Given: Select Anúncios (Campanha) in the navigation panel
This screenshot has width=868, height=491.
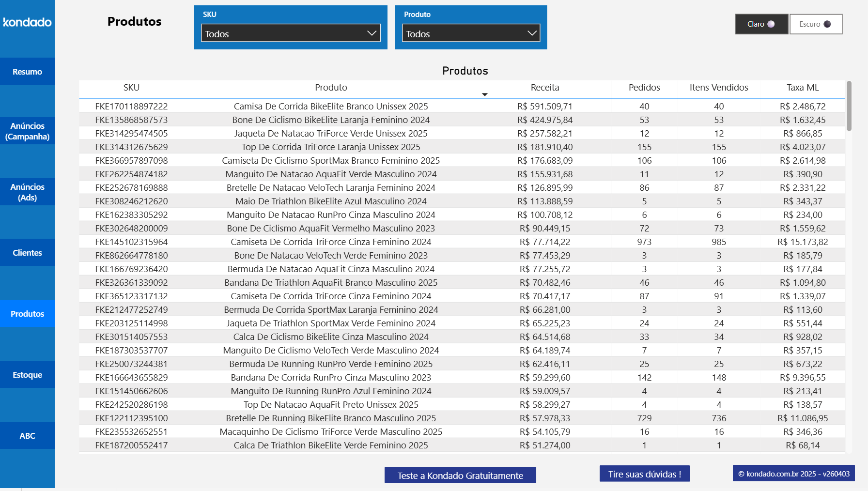Looking at the screenshot, I should click(27, 131).
